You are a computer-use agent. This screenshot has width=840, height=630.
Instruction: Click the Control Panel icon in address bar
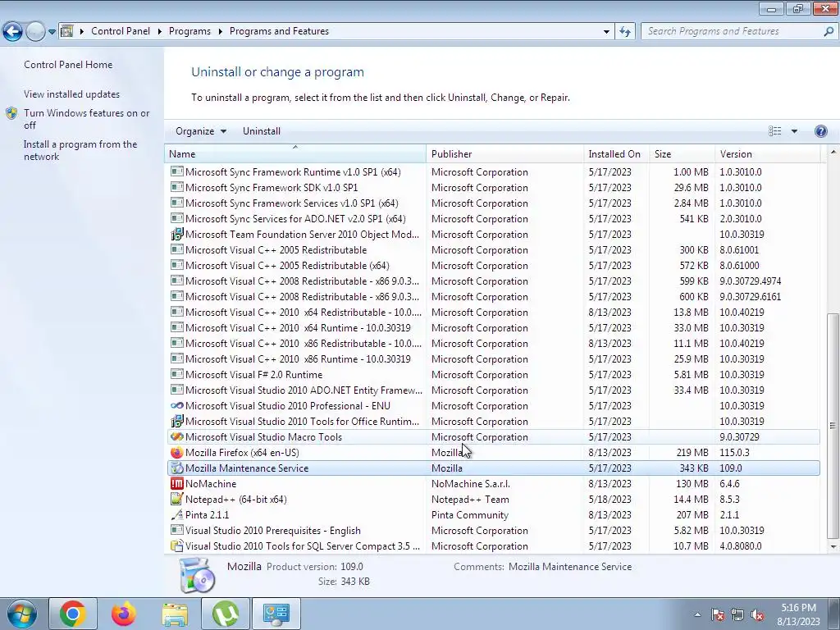tap(67, 31)
